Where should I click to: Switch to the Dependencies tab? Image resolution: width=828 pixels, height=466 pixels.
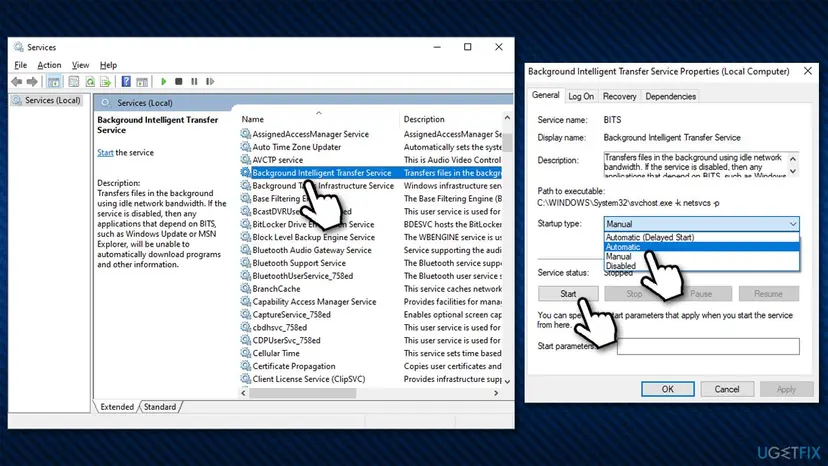pyautogui.click(x=670, y=96)
